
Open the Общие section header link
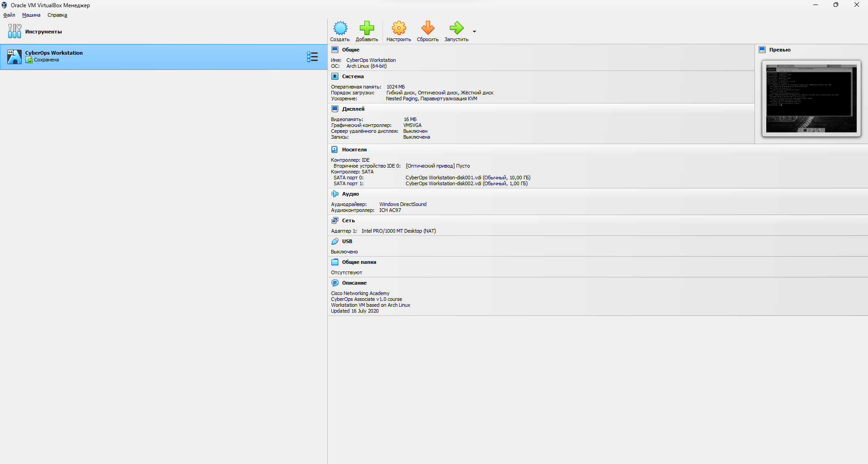click(350, 50)
